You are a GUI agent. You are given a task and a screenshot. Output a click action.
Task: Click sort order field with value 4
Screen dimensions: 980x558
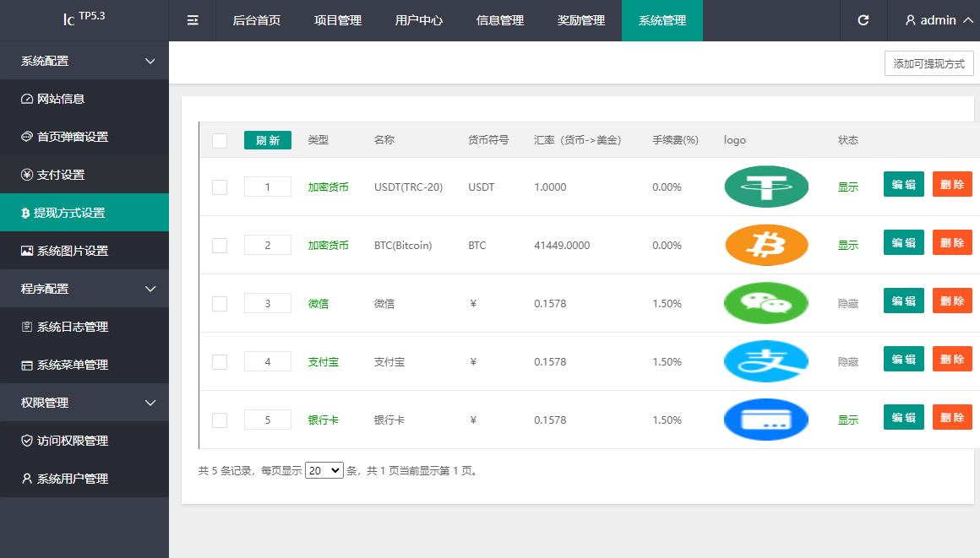(268, 361)
